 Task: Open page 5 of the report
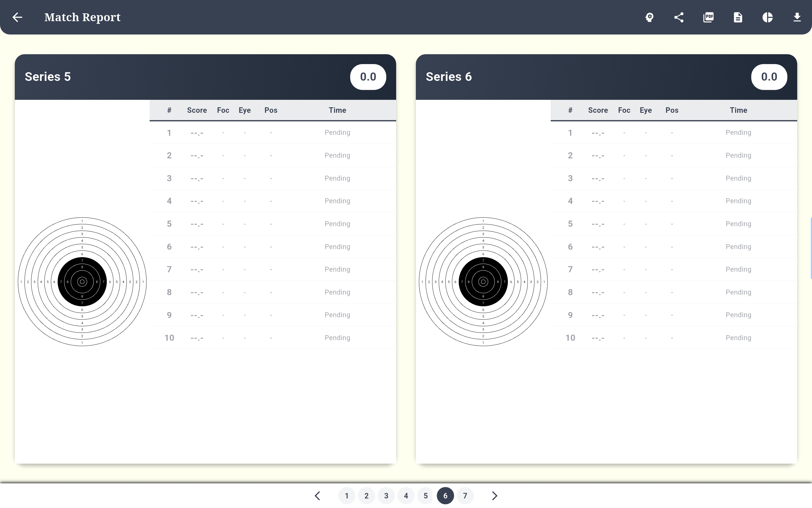(425, 496)
